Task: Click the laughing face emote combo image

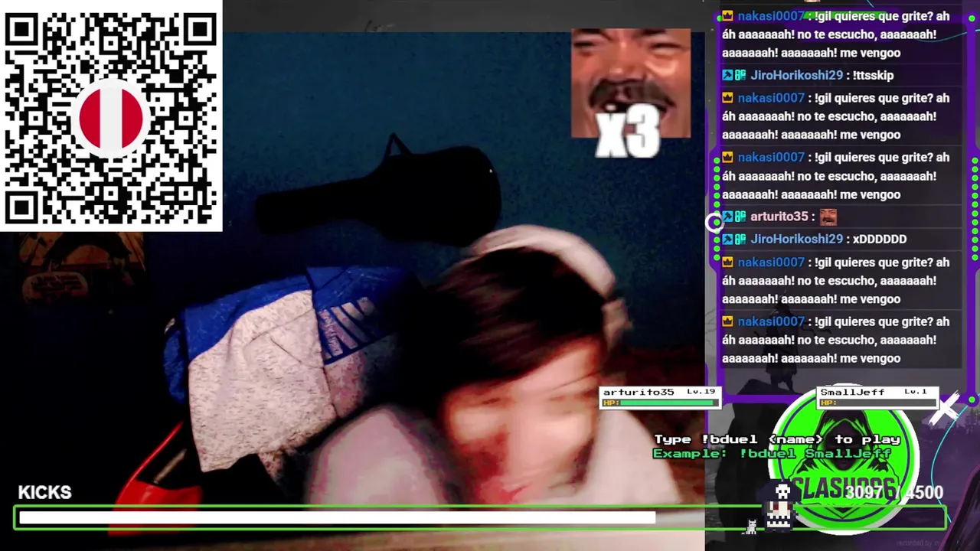Action: point(631,83)
